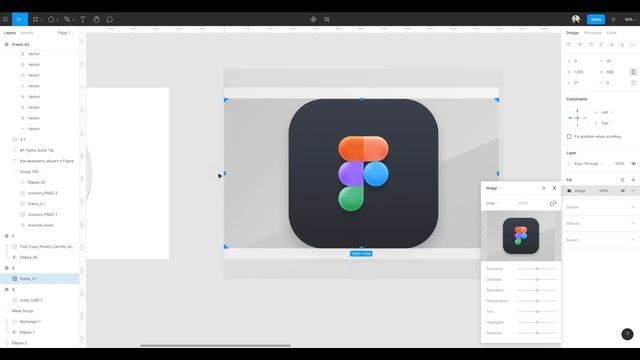This screenshot has width=640, height=360.
Task: Open Pass Through blend mode dropdown
Action: [588, 164]
